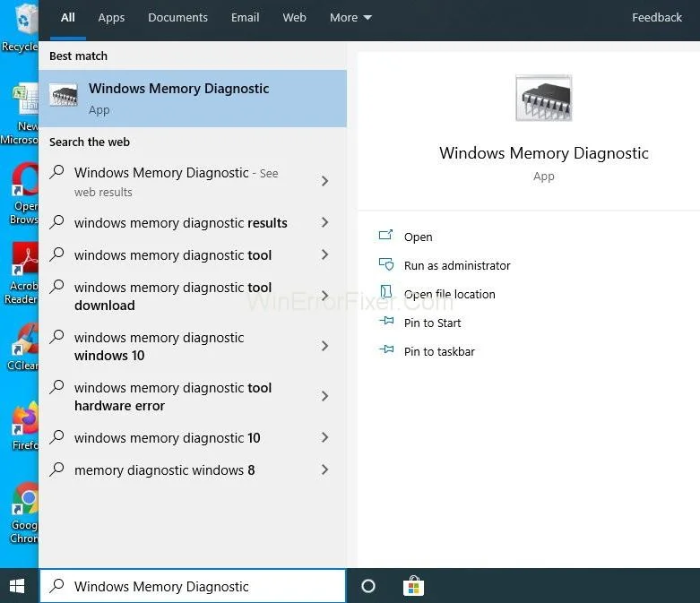Select the Google Chrome desktop icon
The width and height of the screenshot is (700, 603).
point(24,513)
